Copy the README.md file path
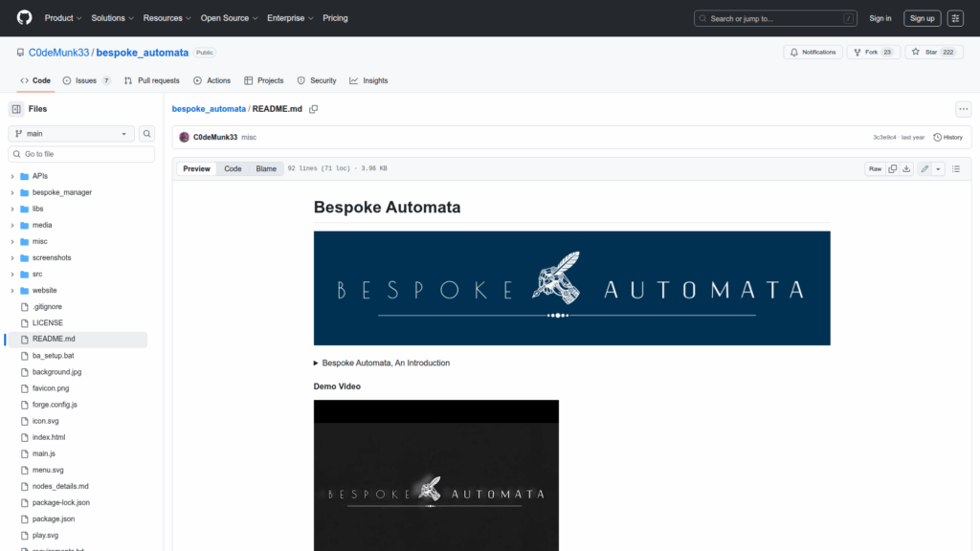Screen dimensions: 980x551 (x=313, y=109)
